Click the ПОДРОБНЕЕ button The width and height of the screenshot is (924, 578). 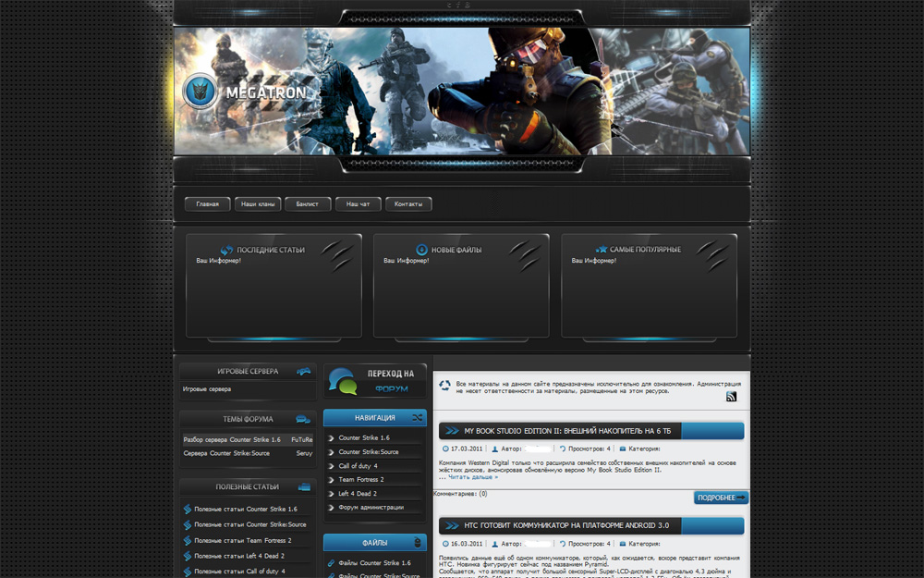(722, 498)
